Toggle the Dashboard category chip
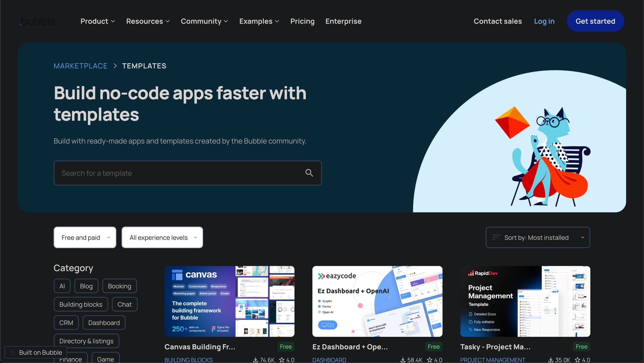Screen dimensions: 644x363 tap(104, 323)
